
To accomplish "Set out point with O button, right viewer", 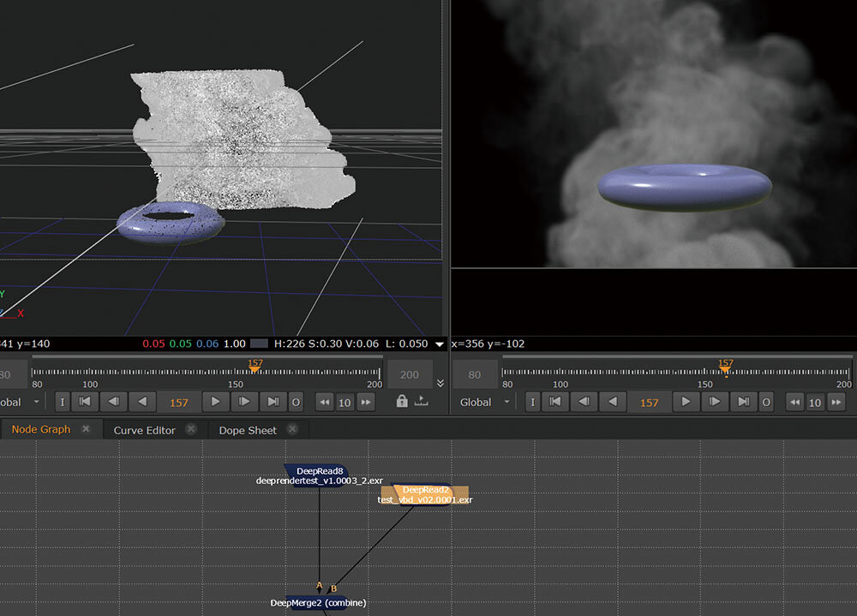I will (766, 402).
